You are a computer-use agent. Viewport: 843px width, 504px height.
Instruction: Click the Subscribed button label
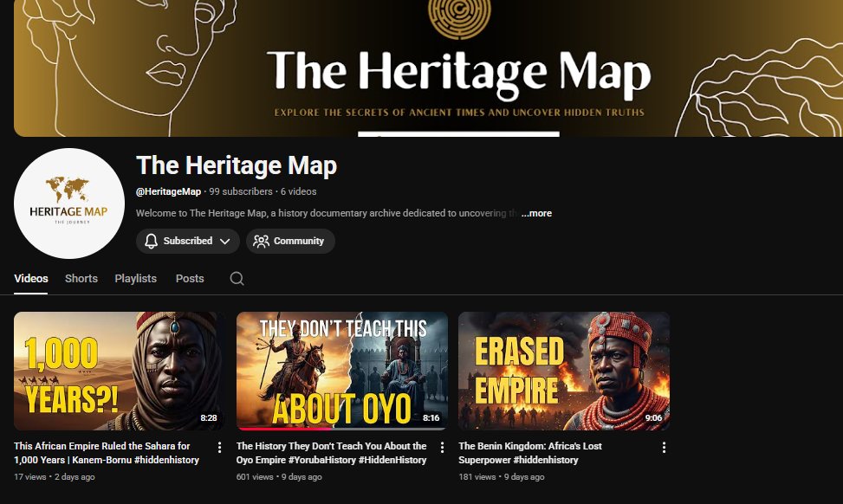coord(188,242)
